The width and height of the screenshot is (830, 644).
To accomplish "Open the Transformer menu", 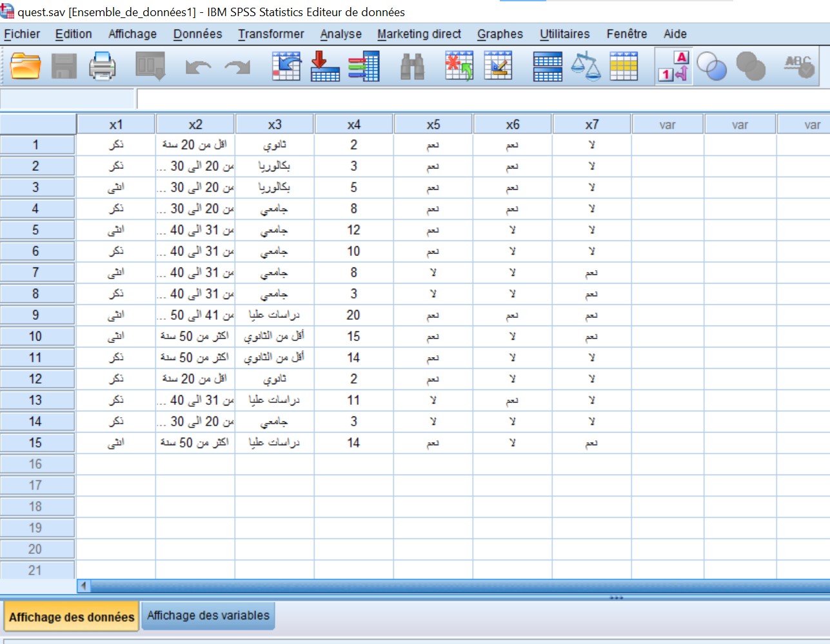I will 271,34.
